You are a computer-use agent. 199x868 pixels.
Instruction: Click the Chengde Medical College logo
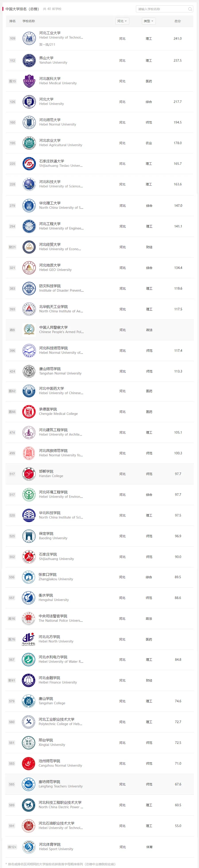point(29,412)
